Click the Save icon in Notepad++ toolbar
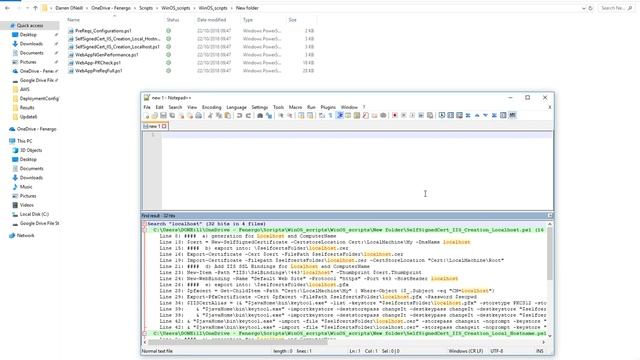The width and height of the screenshot is (640, 360). tap(163, 116)
